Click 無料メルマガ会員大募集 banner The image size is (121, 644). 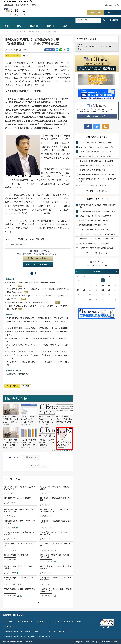click(x=97, y=94)
